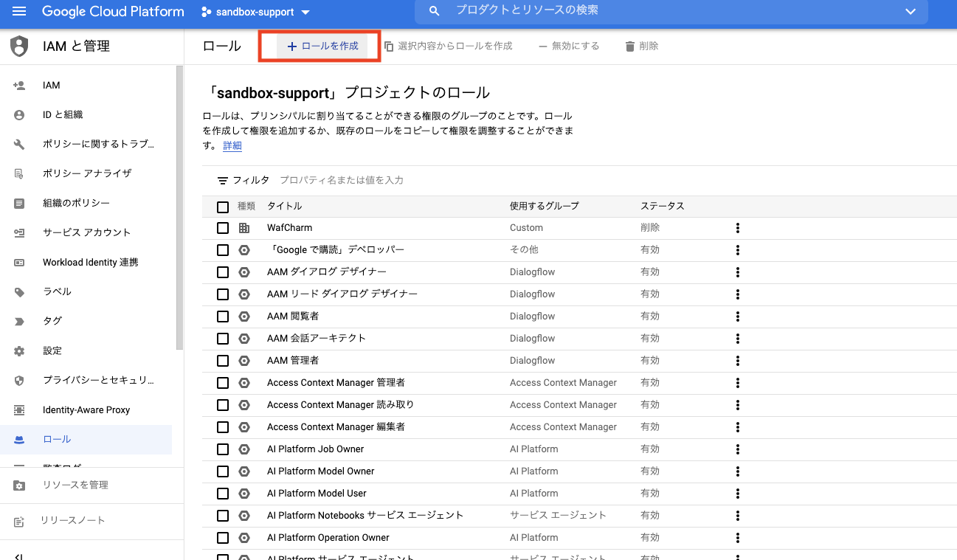957x560 pixels.
Task: Collapse the left navigation panel
Action: [19, 556]
